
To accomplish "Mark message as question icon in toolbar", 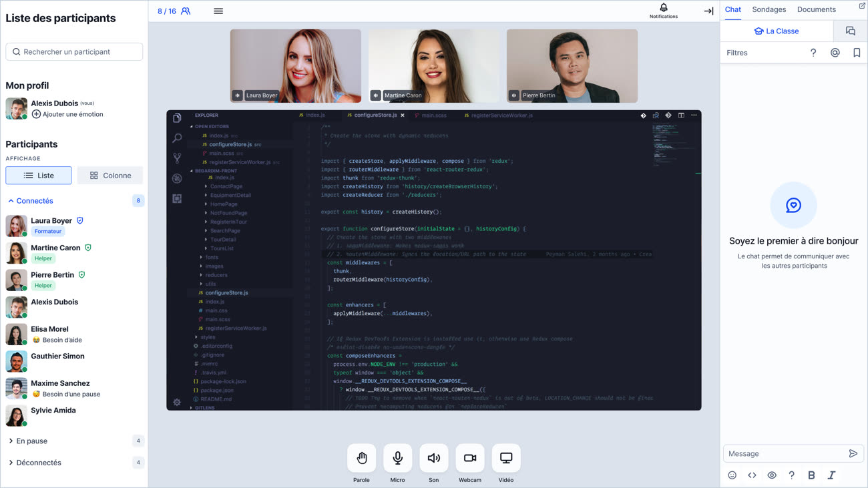I will tap(791, 475).
